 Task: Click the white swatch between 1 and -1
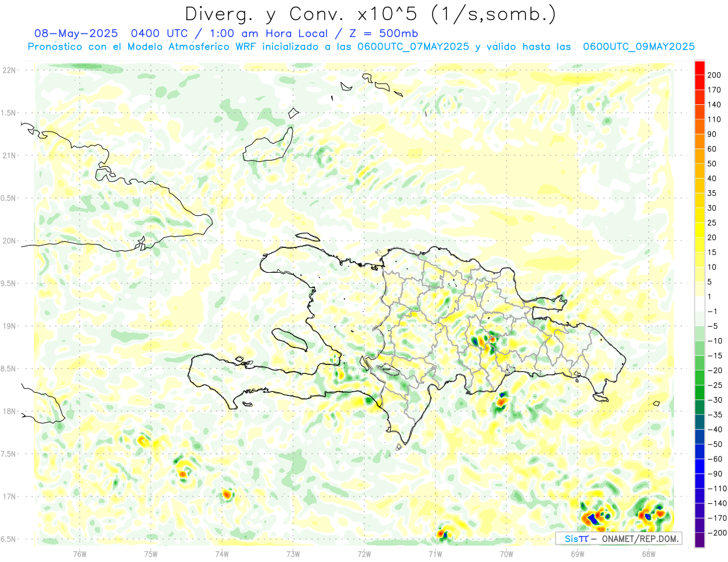[x=699, y=304]
